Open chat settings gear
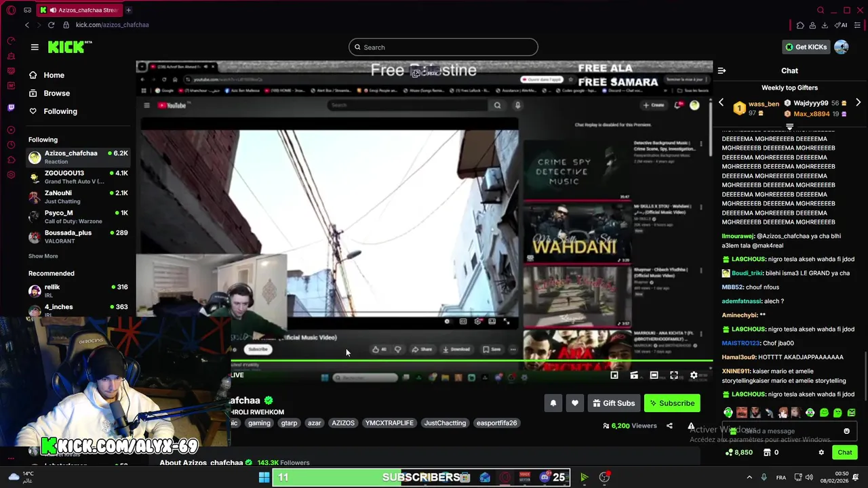Image resolution: width=868 pixels, height=488 pixels. coord(821,452)
